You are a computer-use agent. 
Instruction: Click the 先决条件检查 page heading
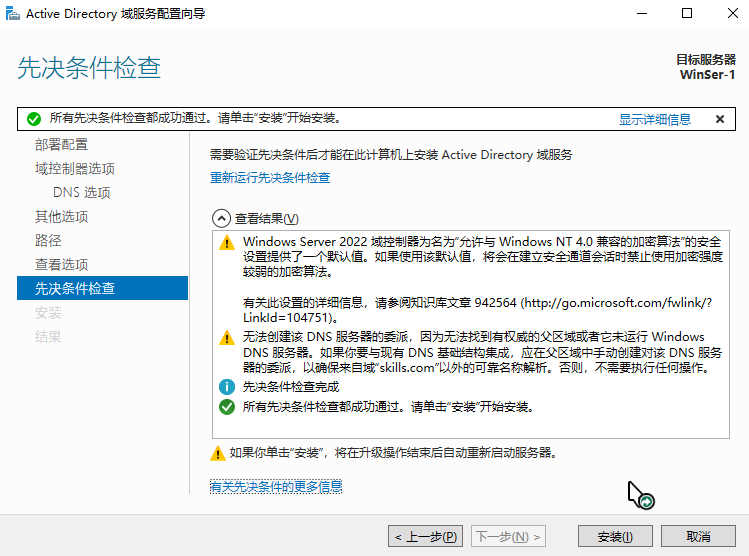point(89,67)
